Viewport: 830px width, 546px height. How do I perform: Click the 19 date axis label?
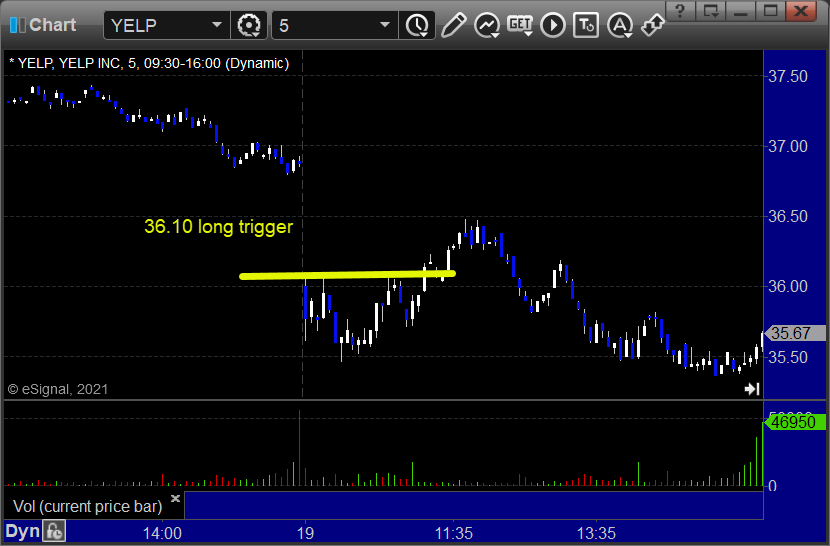coord(305,533)
